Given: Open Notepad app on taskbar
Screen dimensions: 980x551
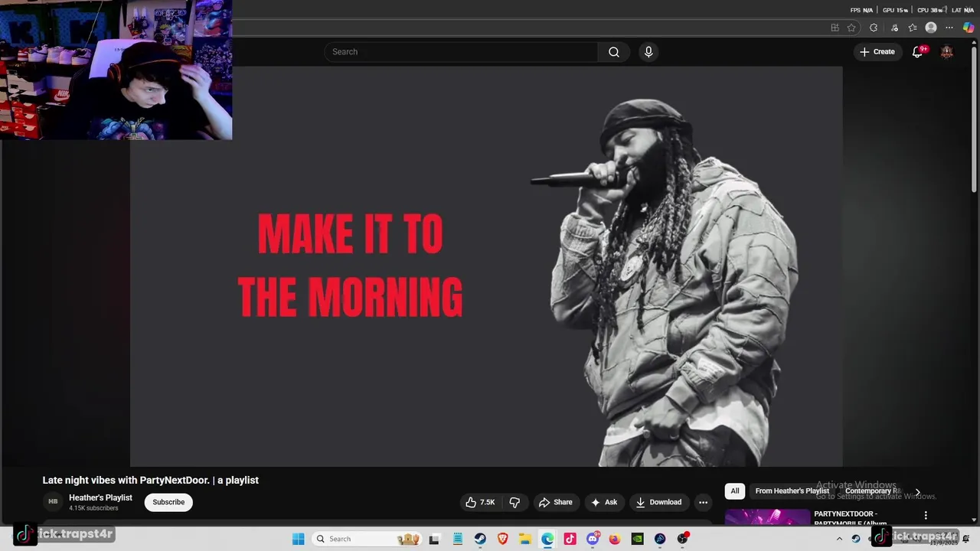Looking at the screenshot, I should [457, 539].
